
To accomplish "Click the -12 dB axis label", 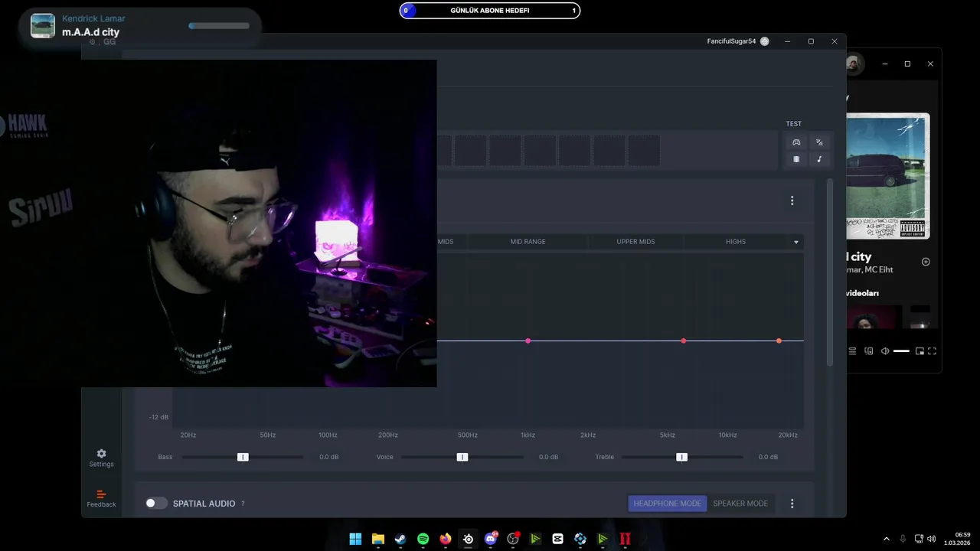I will coord(158,417).
